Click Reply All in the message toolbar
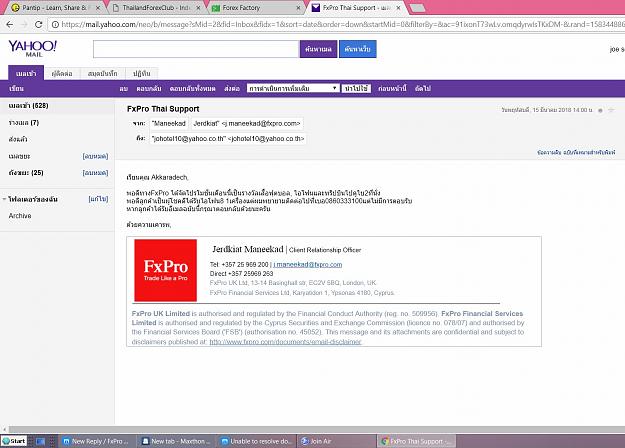625x448 pixels. 193,88
